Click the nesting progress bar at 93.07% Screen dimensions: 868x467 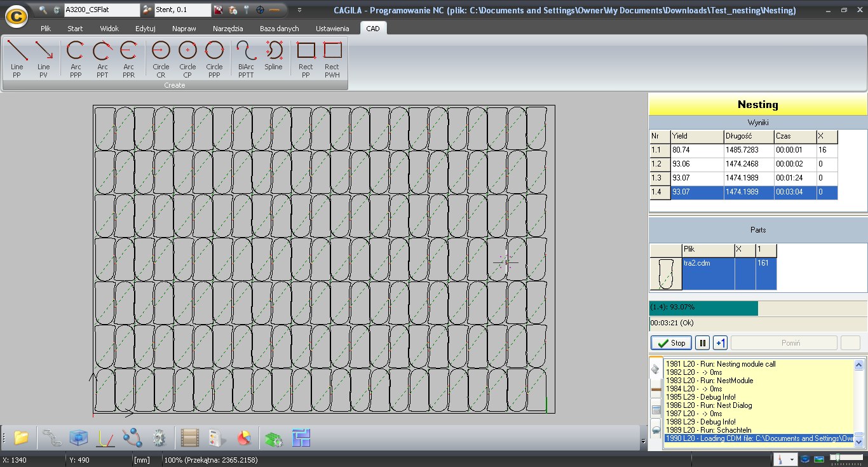point(758,308)
